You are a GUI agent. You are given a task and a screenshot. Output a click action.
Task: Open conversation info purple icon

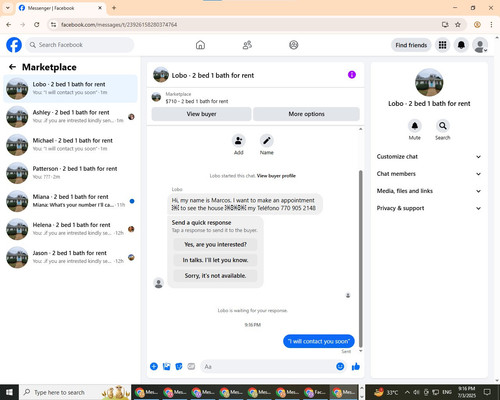pos(352,75)
